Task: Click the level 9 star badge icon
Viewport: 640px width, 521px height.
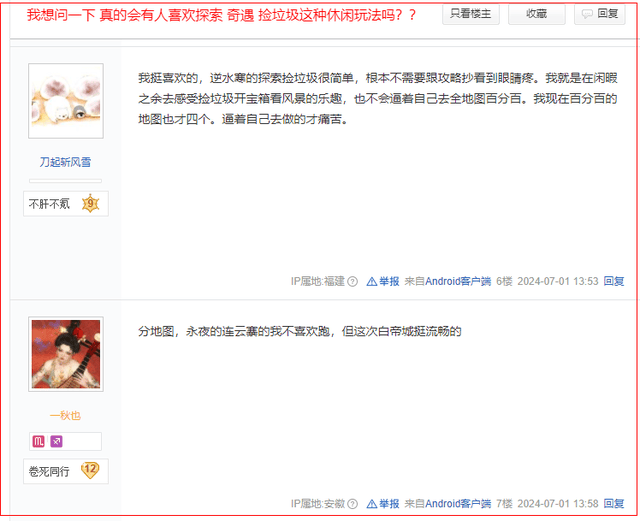Action: click(91, 203)
